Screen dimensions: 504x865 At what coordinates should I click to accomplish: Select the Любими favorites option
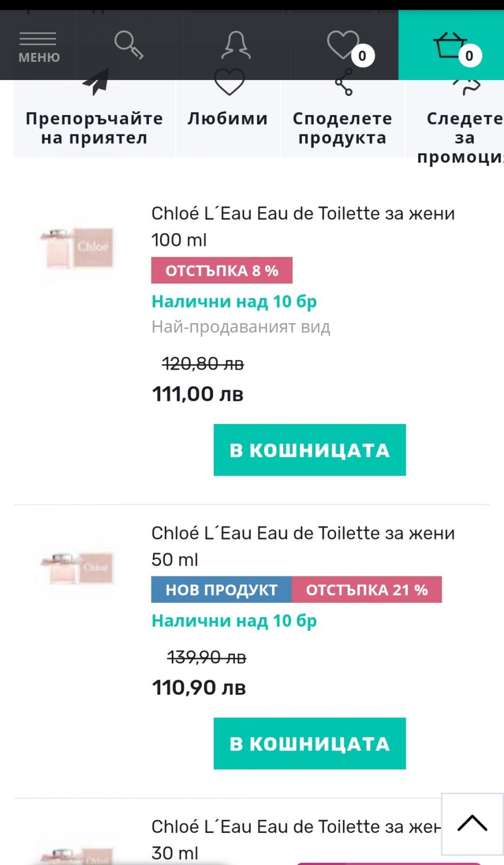[228, 118]
